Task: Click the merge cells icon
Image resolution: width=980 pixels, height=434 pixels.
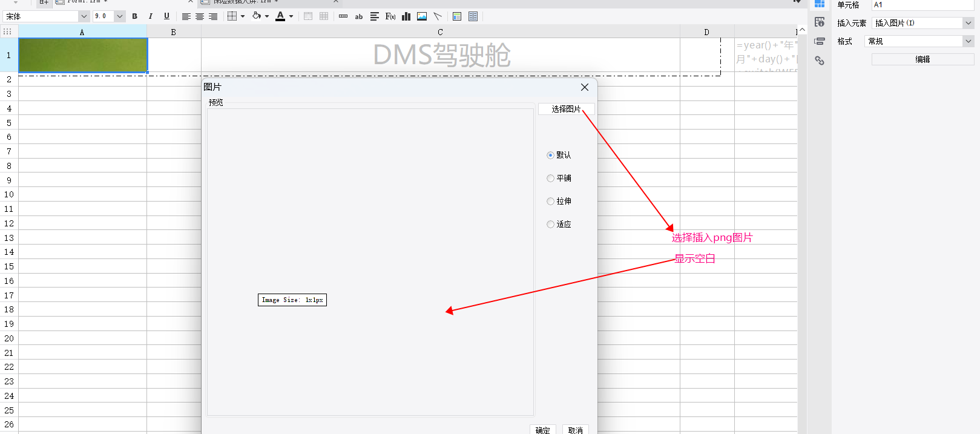Action: [308, 16]
